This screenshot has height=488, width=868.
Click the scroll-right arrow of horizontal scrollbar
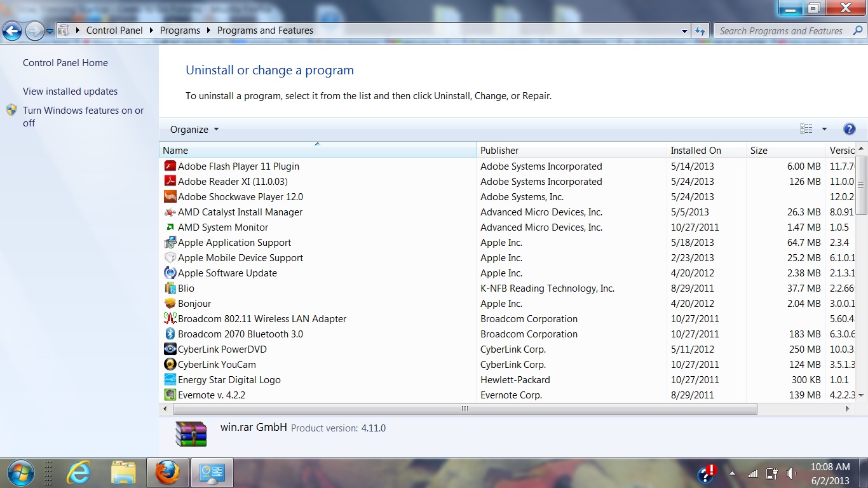click(848, 409)
